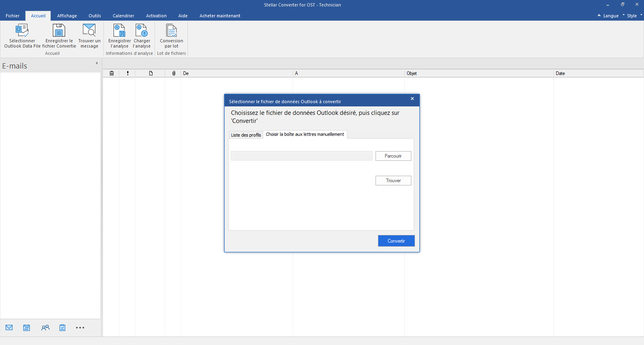Select Choisir la boîte aux lettres manuellement tab

pyautogui.click(x=305, y=134)
